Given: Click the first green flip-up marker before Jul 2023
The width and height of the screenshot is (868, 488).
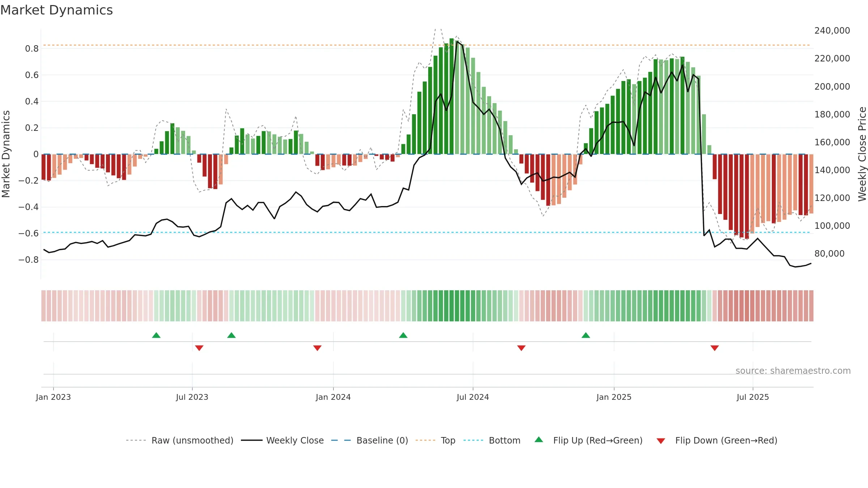Looking at the screenshot, I should (x=156, y=335).
